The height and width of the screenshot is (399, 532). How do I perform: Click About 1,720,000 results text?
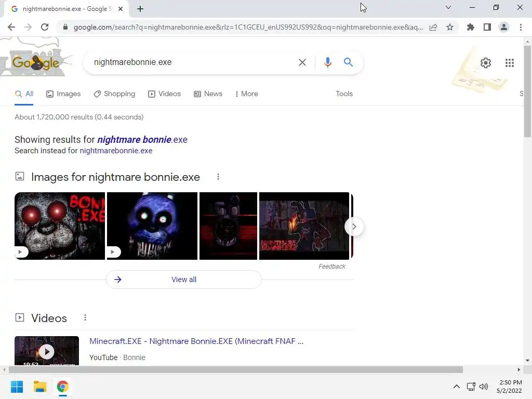(x=79, y=117)
